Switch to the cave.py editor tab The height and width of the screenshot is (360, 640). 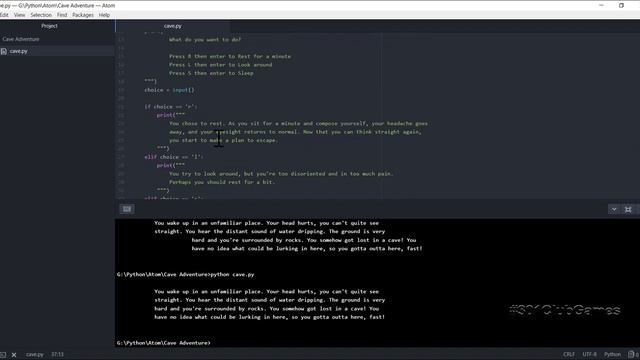point(173,26)
